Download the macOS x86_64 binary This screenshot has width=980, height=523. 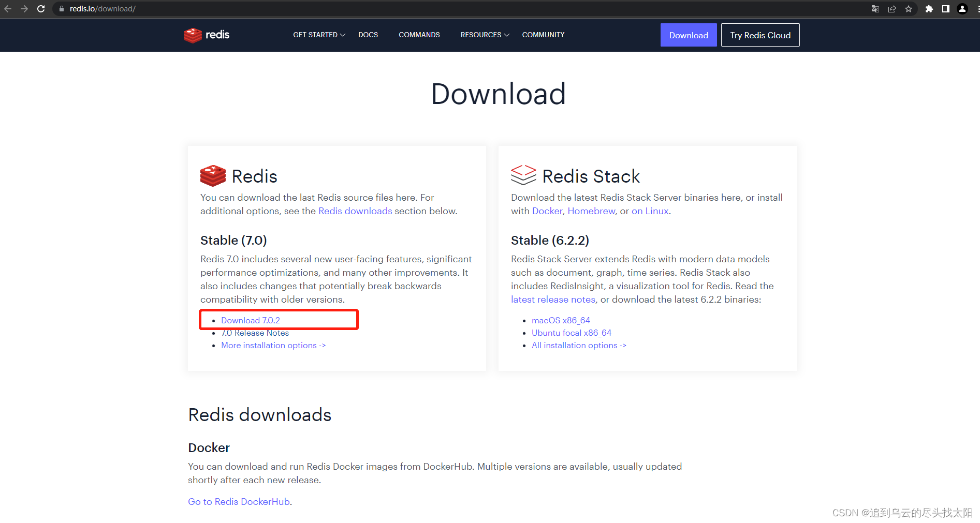pyautogui.click(x=561, y=320)
